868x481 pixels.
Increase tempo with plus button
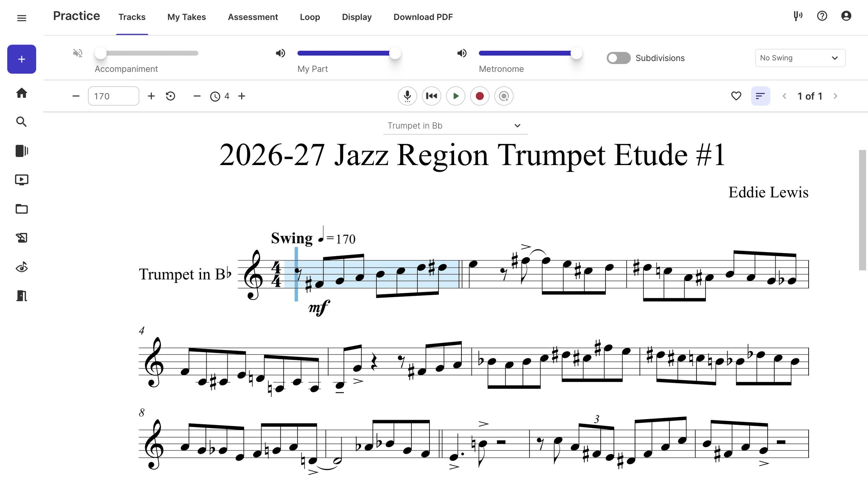(151, 96)
